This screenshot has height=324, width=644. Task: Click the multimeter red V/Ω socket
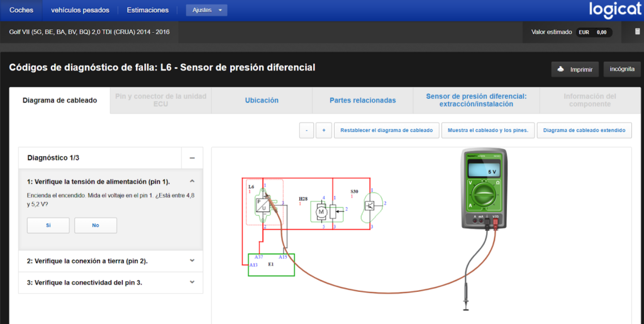496,221
